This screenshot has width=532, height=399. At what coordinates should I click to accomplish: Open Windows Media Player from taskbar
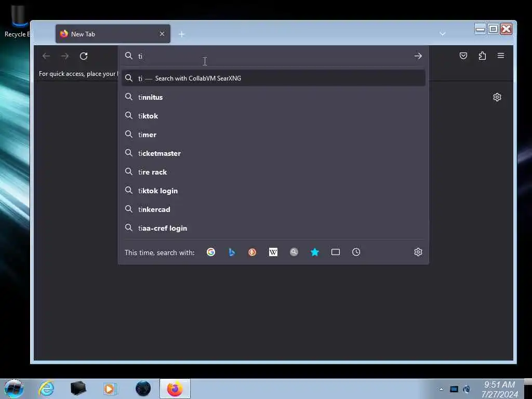110,389
